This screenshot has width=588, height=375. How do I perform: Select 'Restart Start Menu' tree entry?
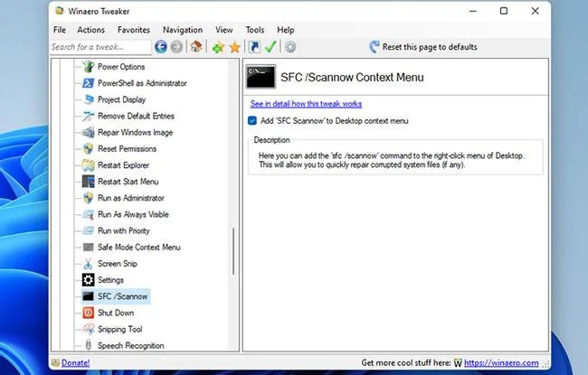[x=128, y=182]
